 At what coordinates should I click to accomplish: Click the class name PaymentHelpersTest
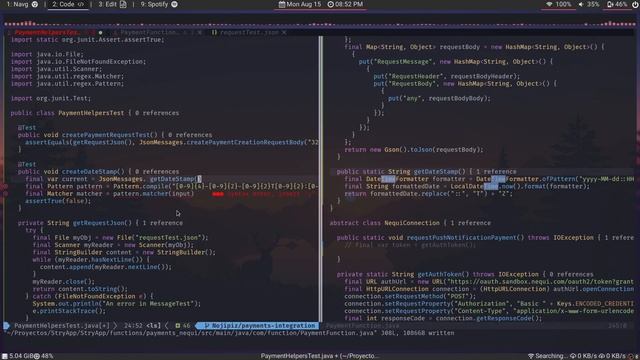tap(91, 113)
